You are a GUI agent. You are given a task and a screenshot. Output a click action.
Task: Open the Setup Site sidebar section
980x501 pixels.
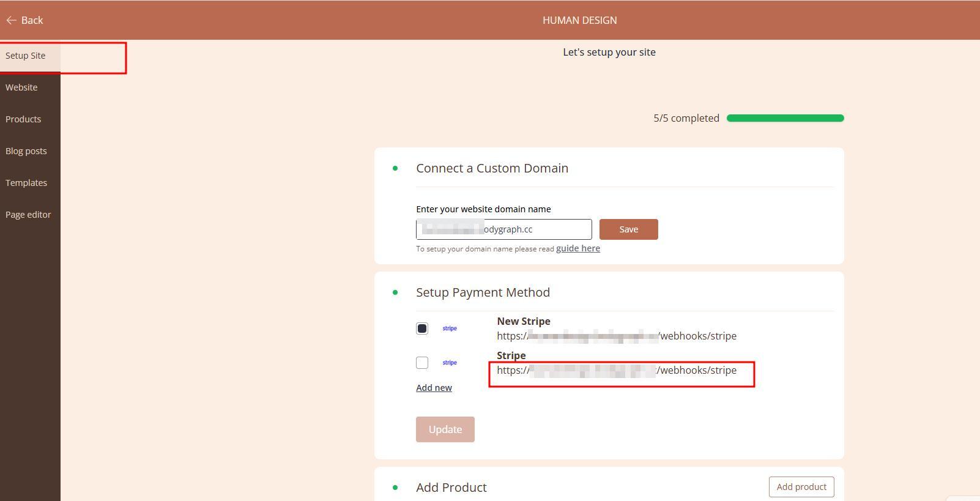pos(26,56)
